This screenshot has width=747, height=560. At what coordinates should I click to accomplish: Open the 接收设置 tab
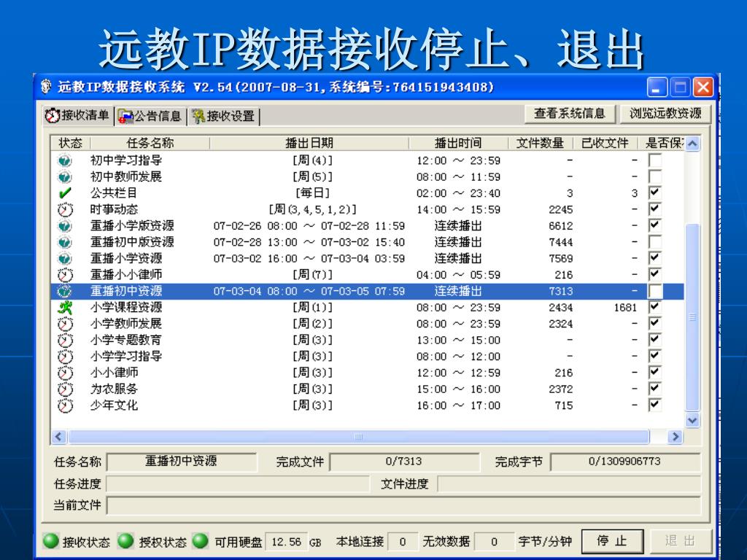click(223, 116)
